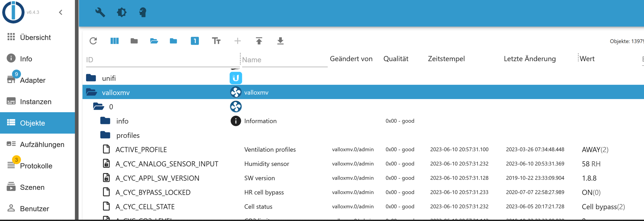Open Protokolle showing 3 notifications
The height and width of the screenshot is (221, 644).
[x=36, y=166]
